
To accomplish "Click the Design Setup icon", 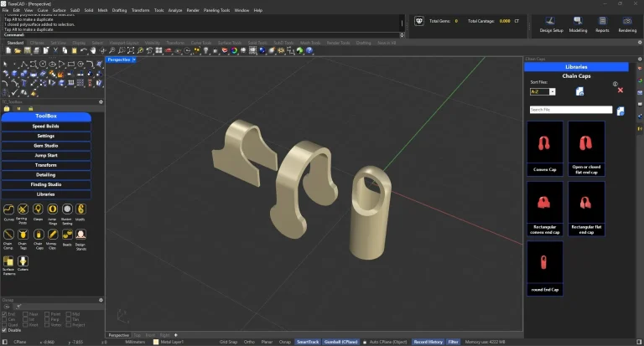I will (551, 22).
